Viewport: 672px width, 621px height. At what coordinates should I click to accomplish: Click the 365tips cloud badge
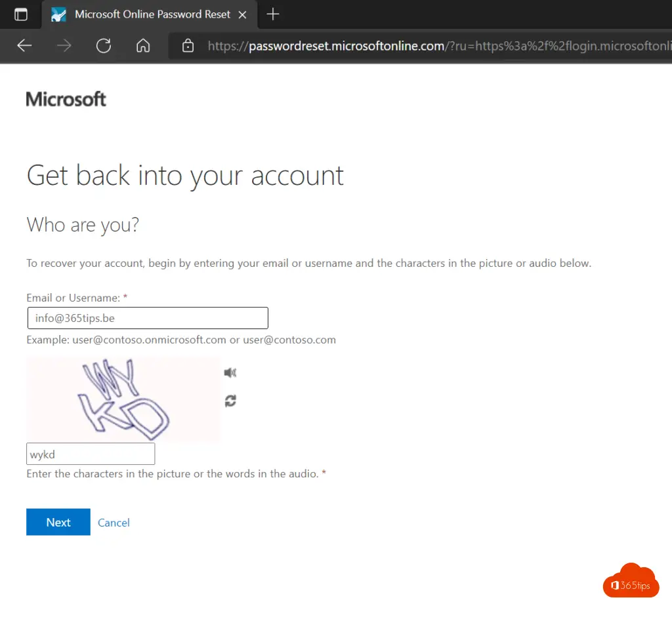[x=631, y=581]
